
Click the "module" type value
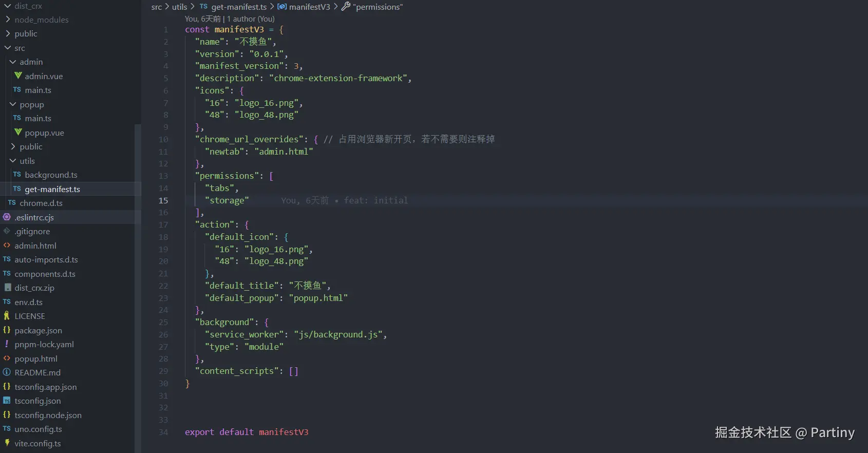[264, 347]
